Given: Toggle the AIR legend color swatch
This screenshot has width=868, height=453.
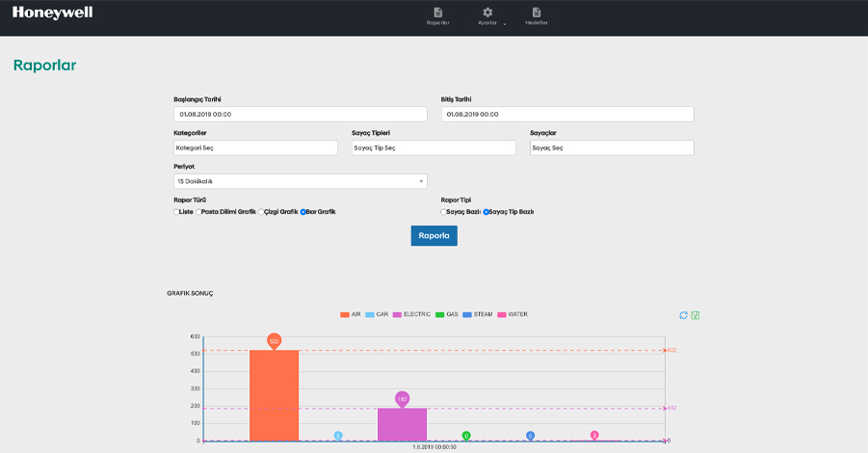Looking at the screenshot, I should 344,314.
